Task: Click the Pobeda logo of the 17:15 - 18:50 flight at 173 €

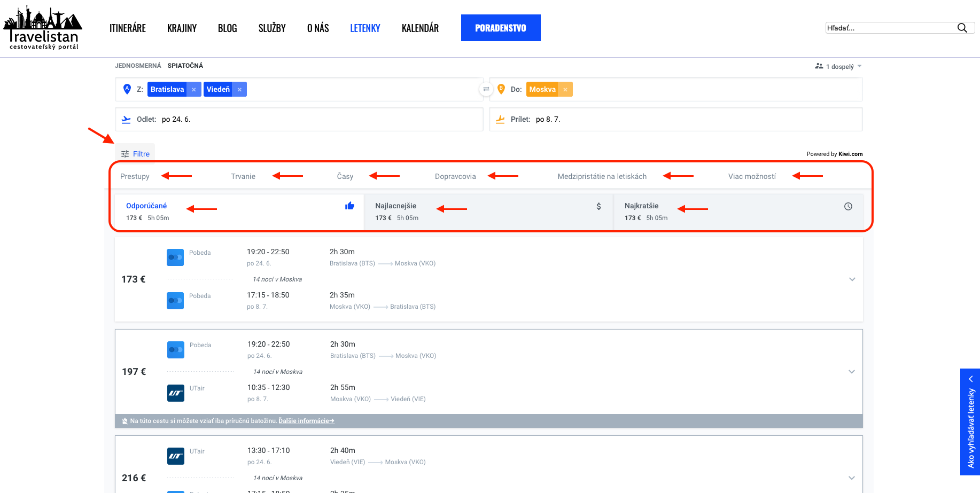Action: tap(175, 301)
